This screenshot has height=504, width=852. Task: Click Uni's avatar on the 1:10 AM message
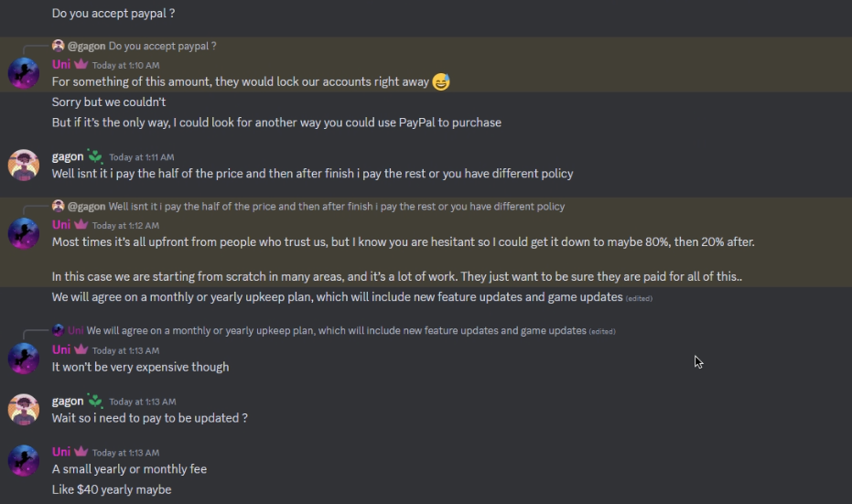[x=23, y=73]
